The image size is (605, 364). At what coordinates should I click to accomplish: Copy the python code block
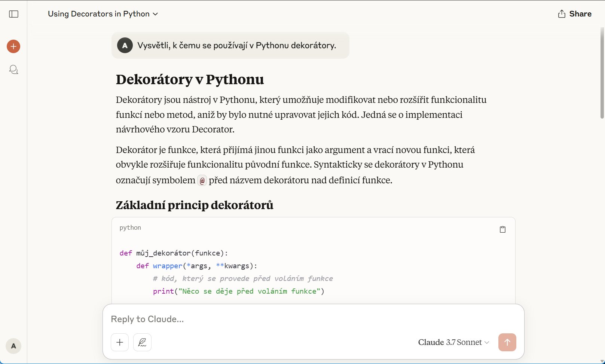pos(502,229)
